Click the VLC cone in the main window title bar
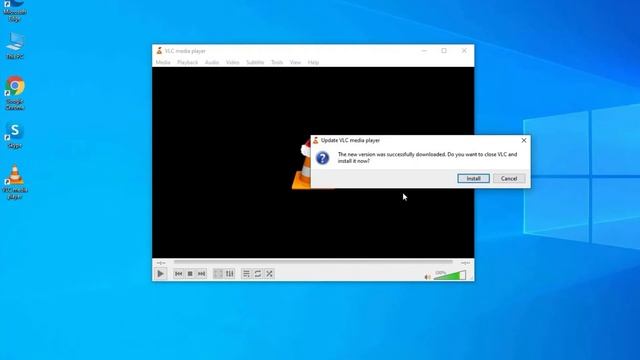Viewport: 640px width, 360px height. 159,51
